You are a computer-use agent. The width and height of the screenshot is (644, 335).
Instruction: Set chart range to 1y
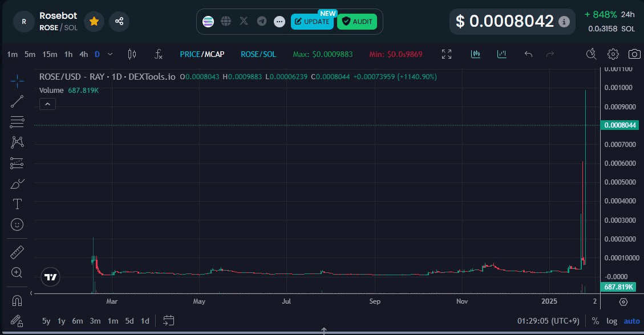click(x=61, y=321)
